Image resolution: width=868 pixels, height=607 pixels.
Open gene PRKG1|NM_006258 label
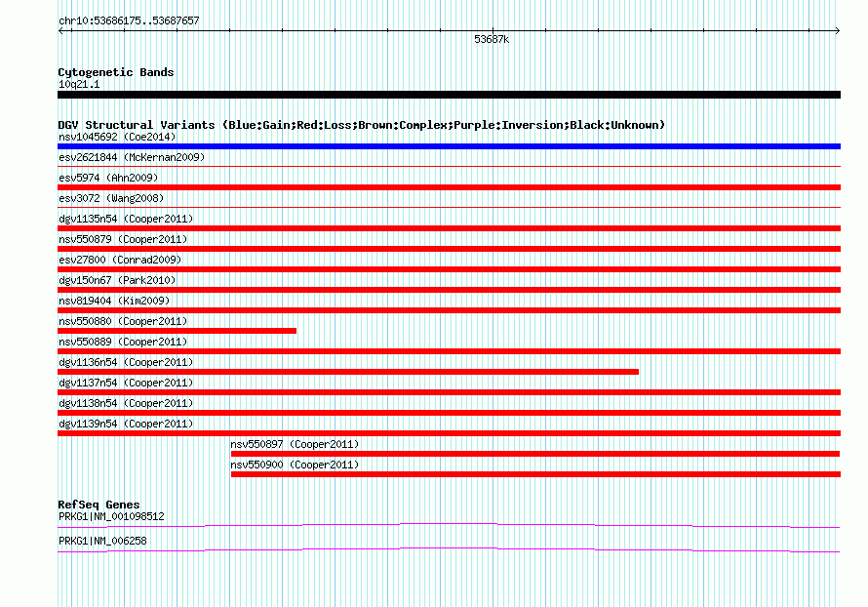pos(102,541)
